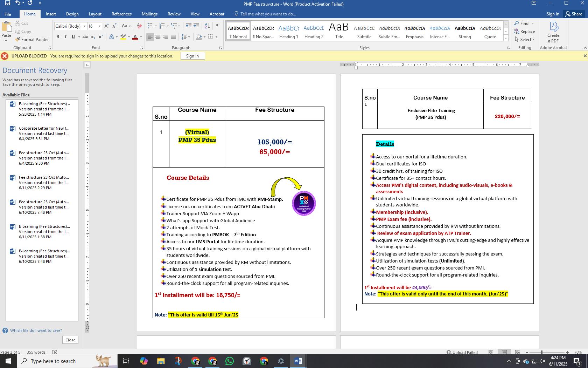Toggle Underline formatting

(x=73, y=37)
